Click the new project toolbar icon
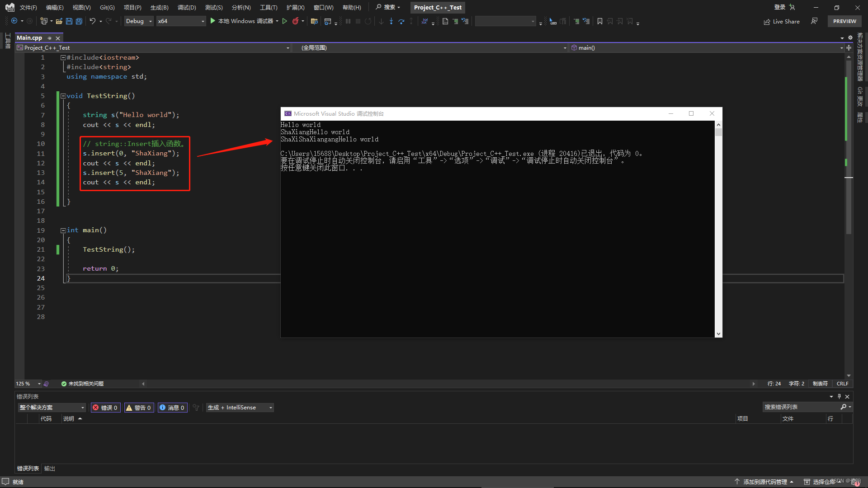This screenshot has width=868, height=488. [x=44, y=21]
